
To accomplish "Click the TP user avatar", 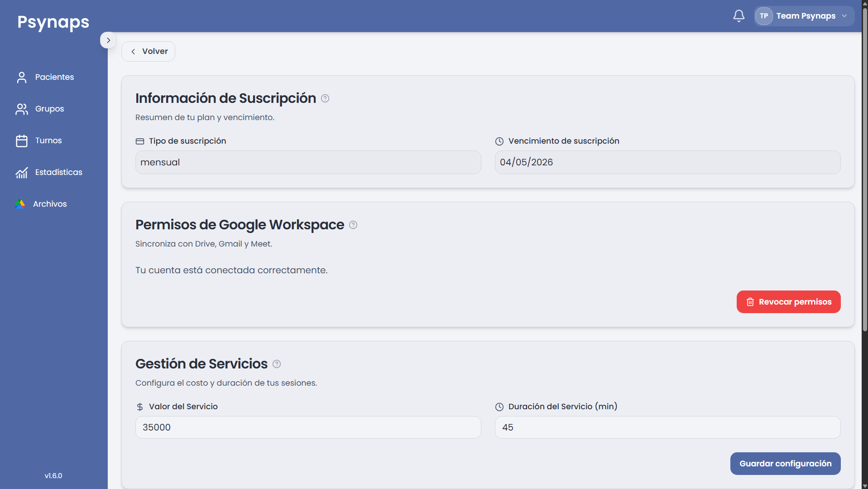I will (764, 16).
